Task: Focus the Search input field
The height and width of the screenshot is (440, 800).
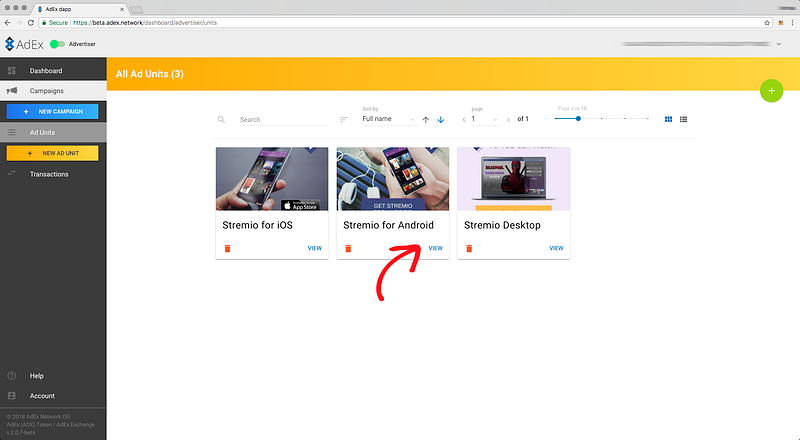Action: click(x=283, y=119)
